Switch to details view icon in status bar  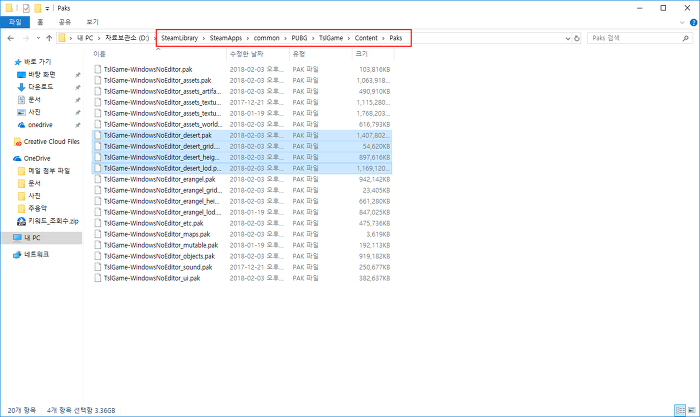pos(680,410)
